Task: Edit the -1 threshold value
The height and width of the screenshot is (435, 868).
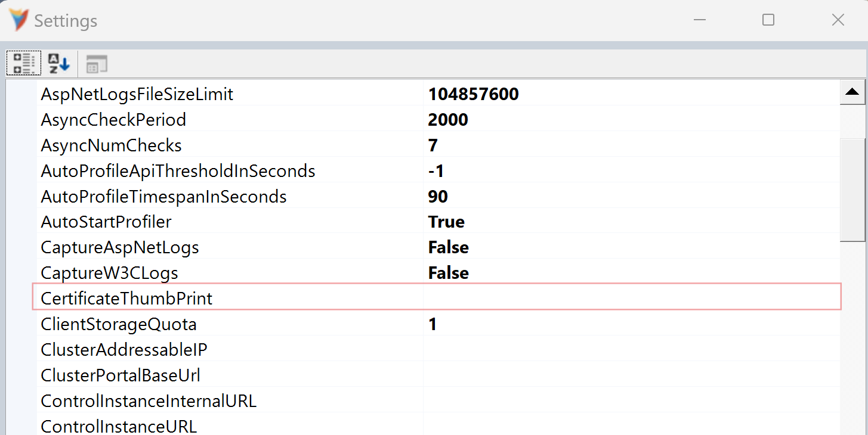Action: [632, 171]
